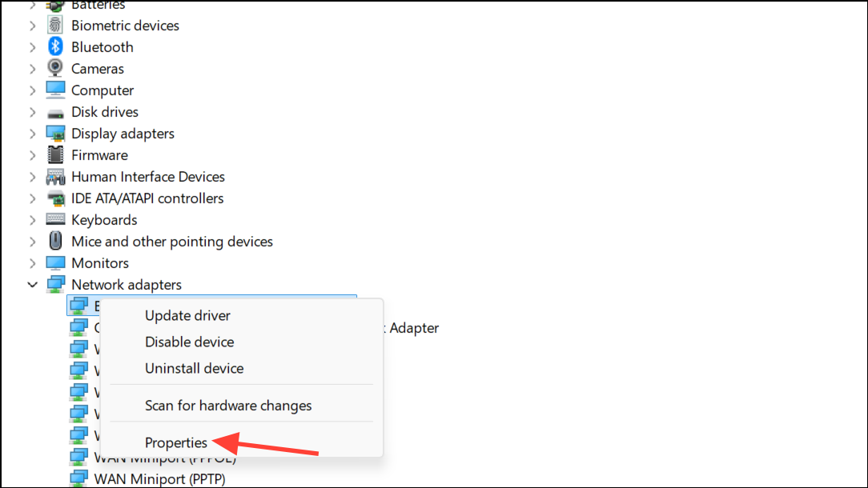Image resolution: width=868 pixels, height=488 pixels.
Task: Click the Human Interface Devices icon
Action: [54, 177]
